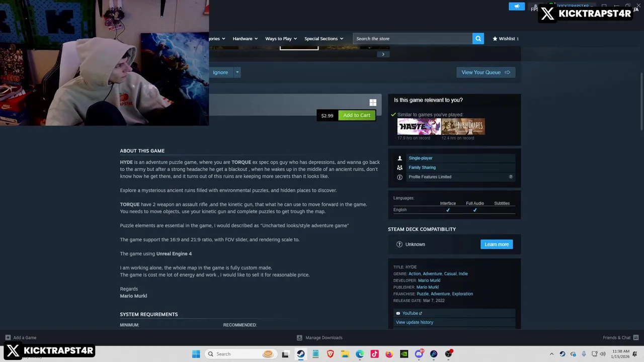Open the Single-player category link
The width and height of the screenshot is (644, 362).
pyautogui.click(x=421, y=158)
